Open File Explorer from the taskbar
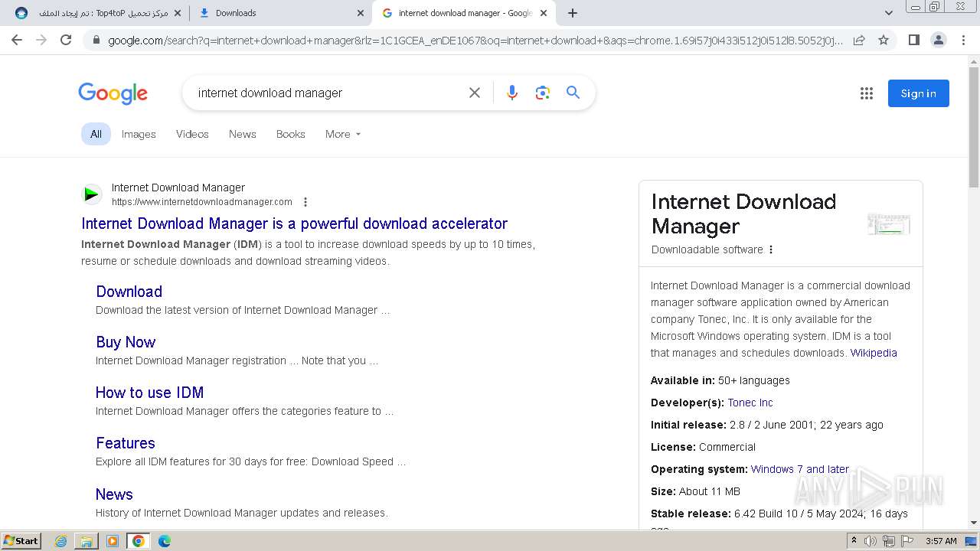 87,541
